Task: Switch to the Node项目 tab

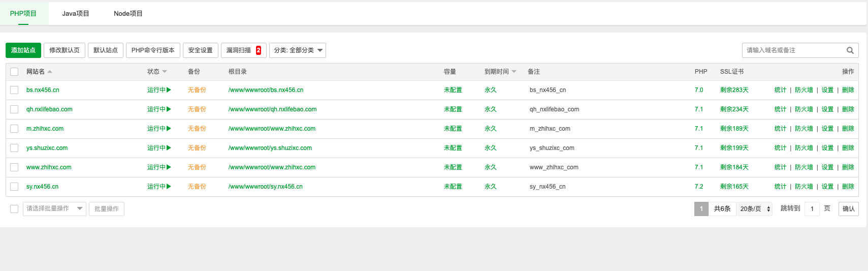Action: click(128, 14)
